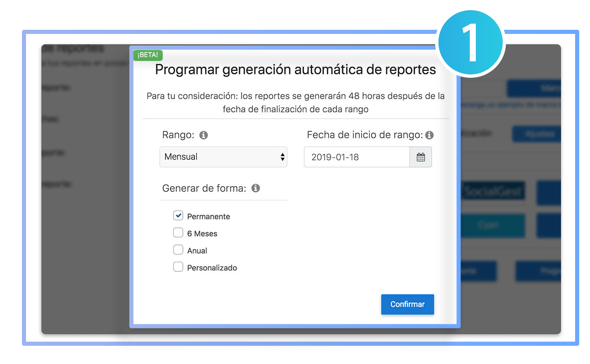This screenshot has width=590, height=364.
Task: Click the Anual option label
Action: pyautogui.click(x=197, y=251)
